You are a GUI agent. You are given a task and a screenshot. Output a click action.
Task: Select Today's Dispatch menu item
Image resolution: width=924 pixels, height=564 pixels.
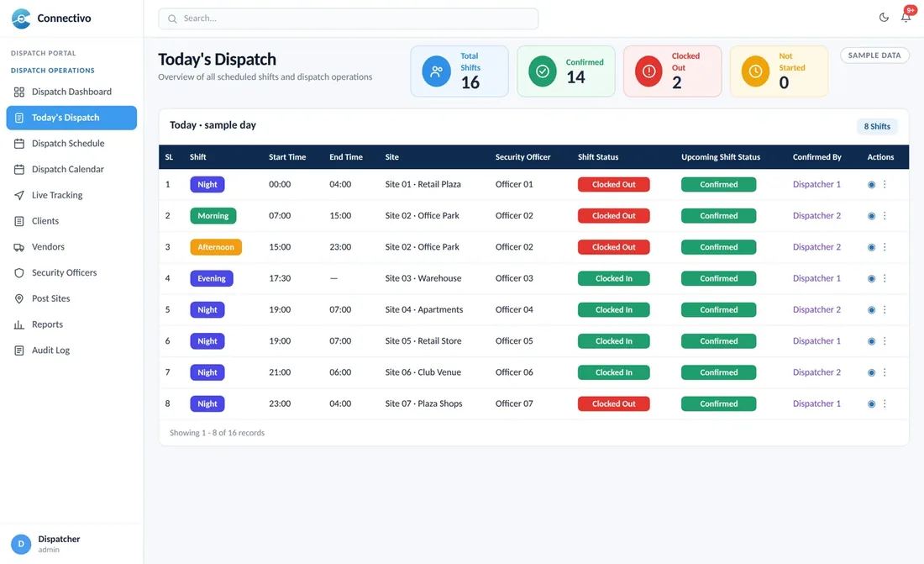[71, 118]
